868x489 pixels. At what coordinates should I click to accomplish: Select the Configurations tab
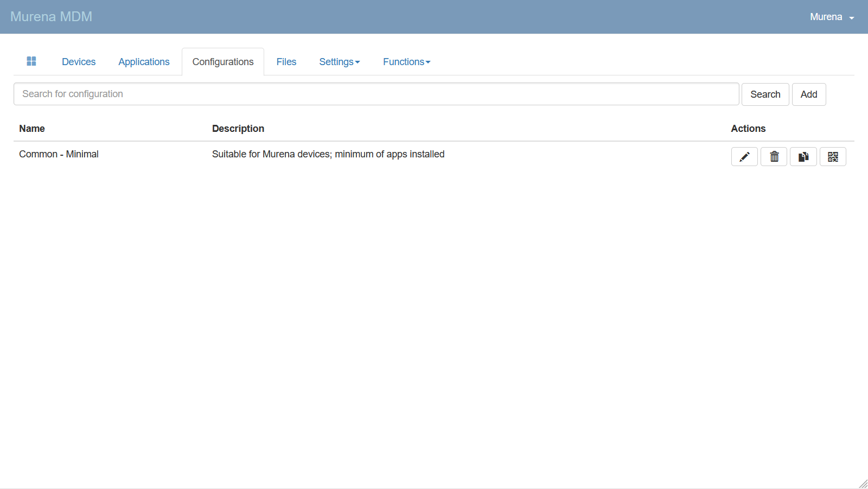[223, 62]
